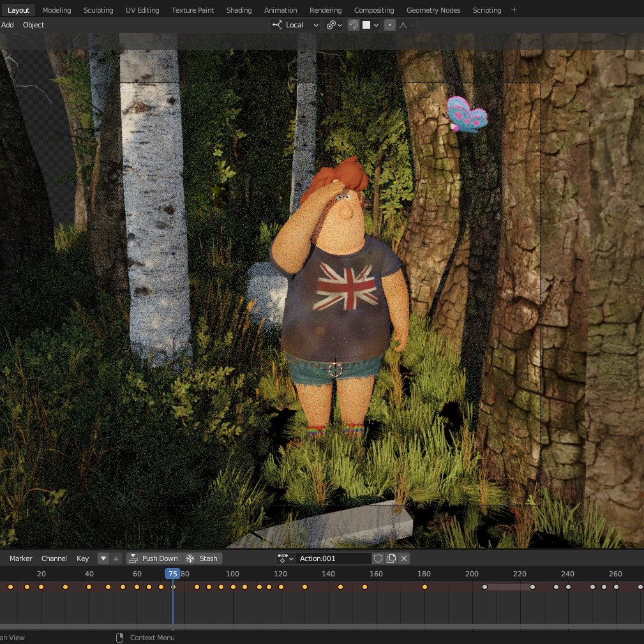This screenshot has height=644, width=644.
Task: Toggle proportional editing
Action: [389, 25]
